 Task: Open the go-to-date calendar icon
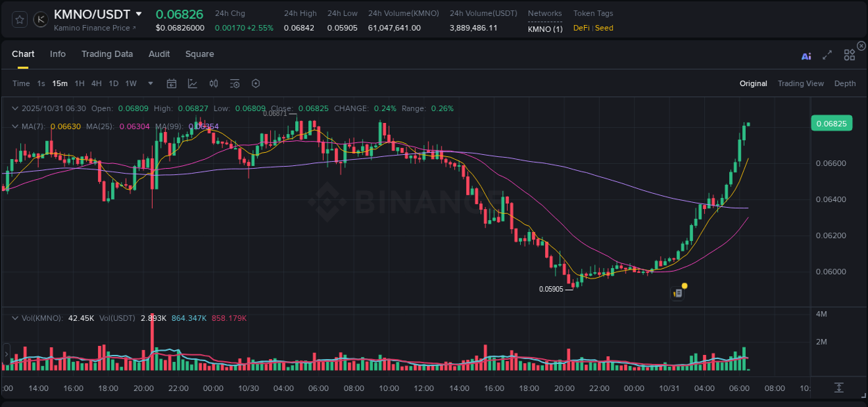[x=172, y=83]
